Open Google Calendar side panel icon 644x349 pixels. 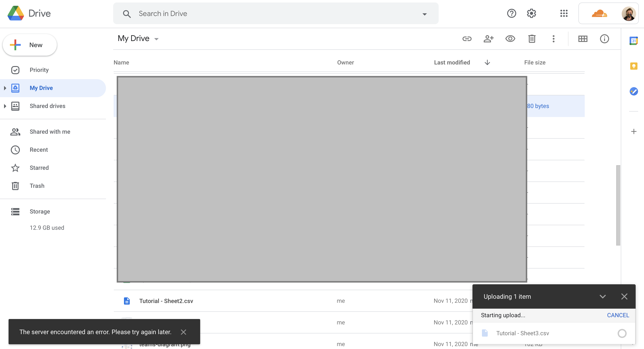[633, 41]
